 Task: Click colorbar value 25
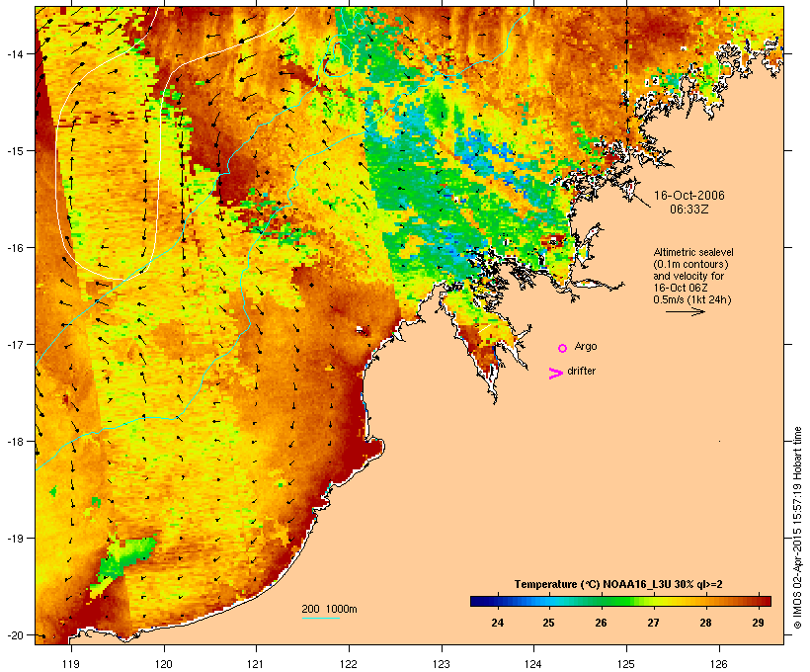548,623
